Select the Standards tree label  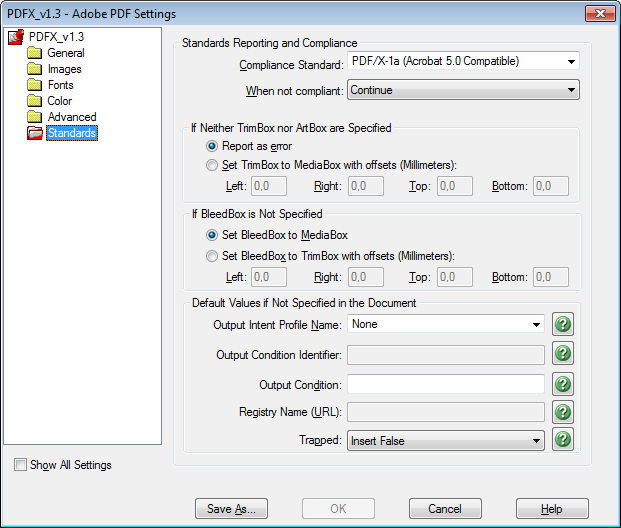click(x=72, y=133)
